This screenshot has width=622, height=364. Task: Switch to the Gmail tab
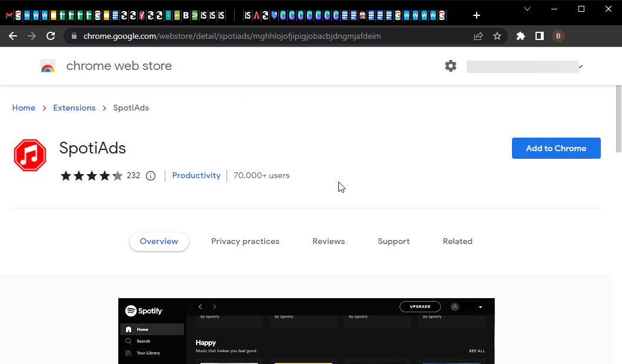pos(9,15)
